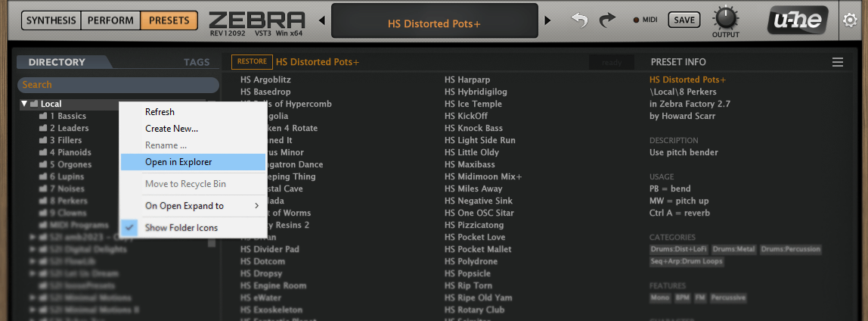Click the undo arrow icon

(579, 20)
